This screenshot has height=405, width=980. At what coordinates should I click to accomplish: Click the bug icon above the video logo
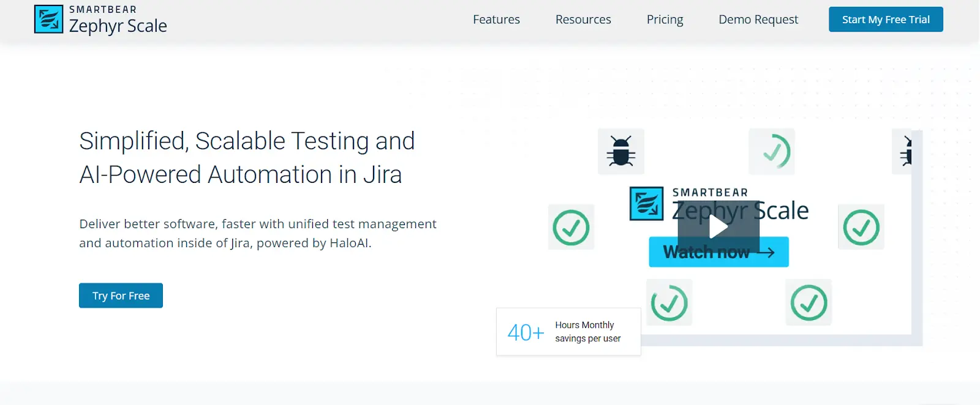(x=621, y=151)
